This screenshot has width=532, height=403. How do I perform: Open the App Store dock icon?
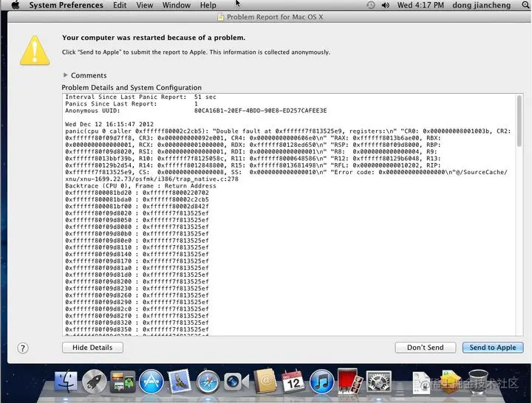pos(151,382)
